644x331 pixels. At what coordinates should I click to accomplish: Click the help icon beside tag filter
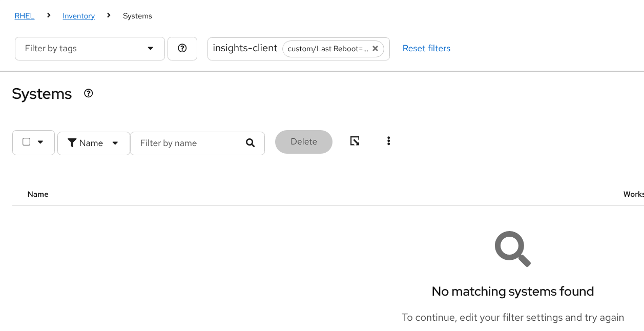pos(182,48)
